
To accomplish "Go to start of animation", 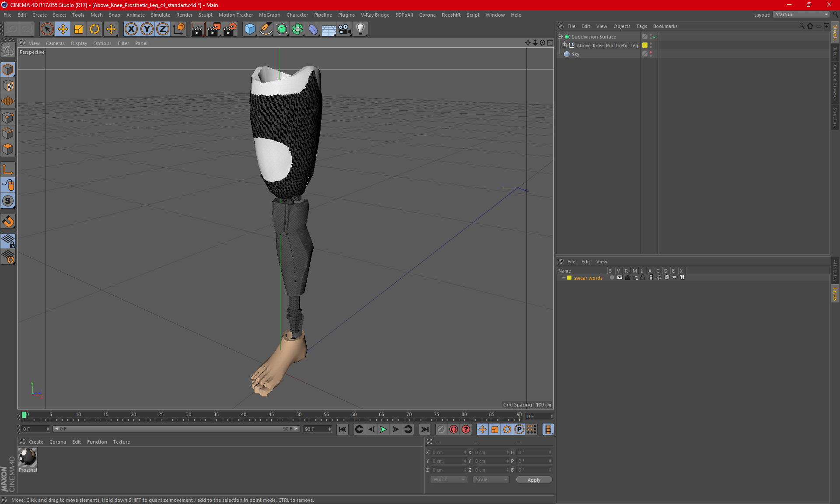I will 343,429.
